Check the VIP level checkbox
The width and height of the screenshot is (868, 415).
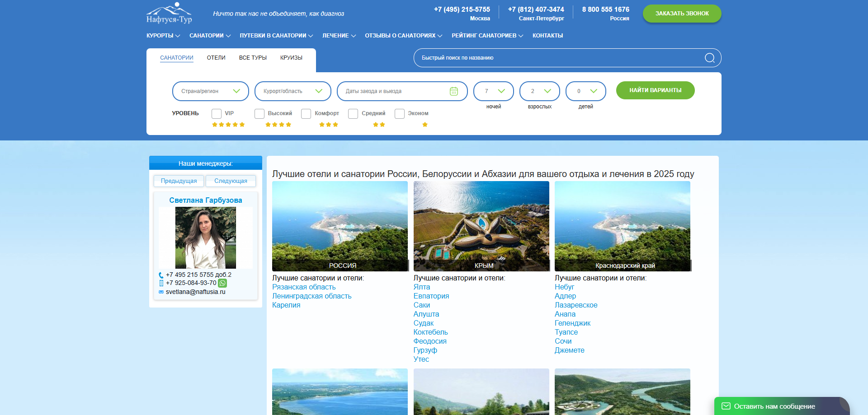(x=217, y=114)
